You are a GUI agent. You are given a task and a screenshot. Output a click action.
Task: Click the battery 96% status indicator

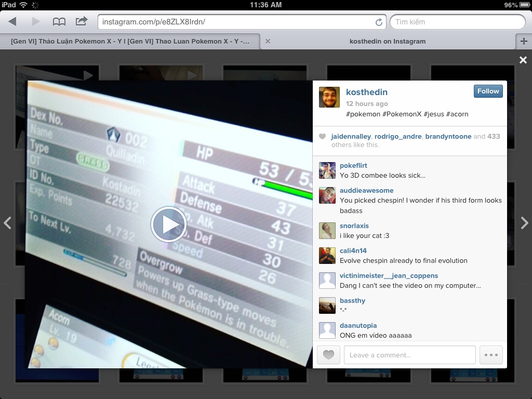517,5
